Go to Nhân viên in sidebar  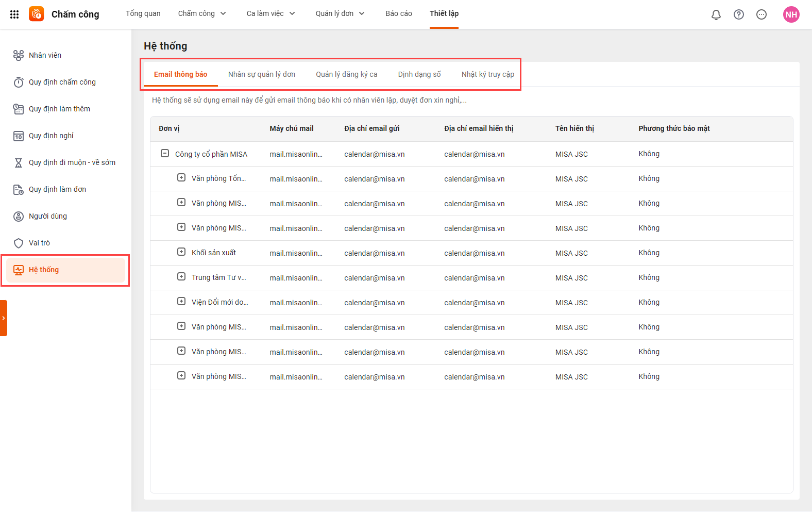(65, 55)
